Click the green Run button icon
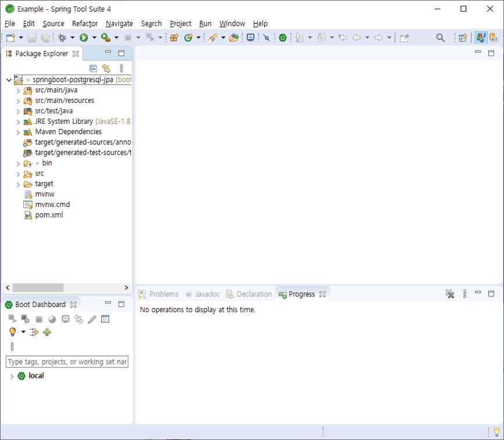Screen dimensions: 504x440 point(84,38)
